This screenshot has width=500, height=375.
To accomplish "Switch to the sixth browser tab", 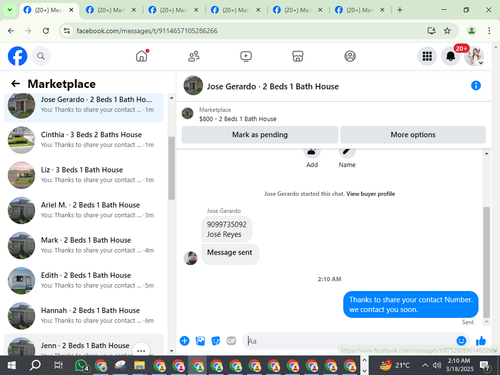I will pyautogui.click(x=360, y=10).
